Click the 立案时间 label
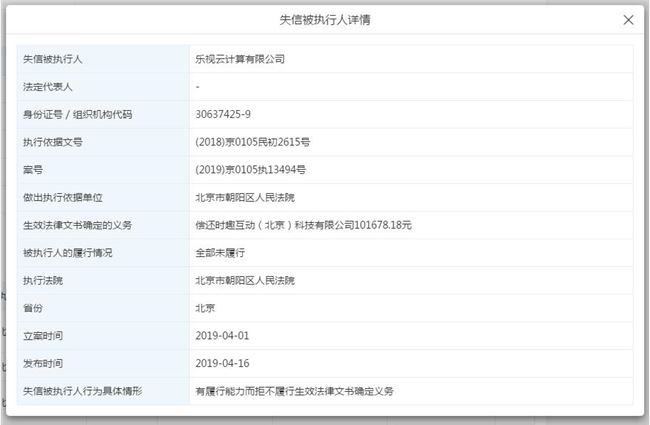650x425 pixels. click(43, 335)
